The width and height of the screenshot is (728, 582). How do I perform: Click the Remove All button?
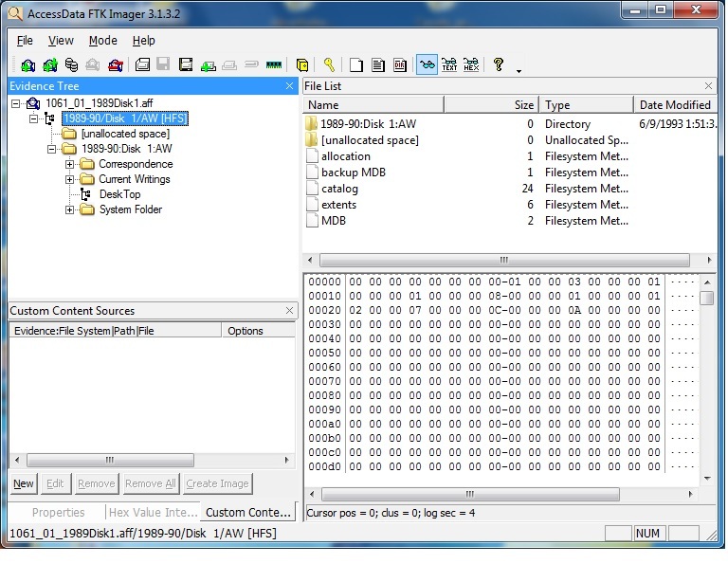[151, 483]
